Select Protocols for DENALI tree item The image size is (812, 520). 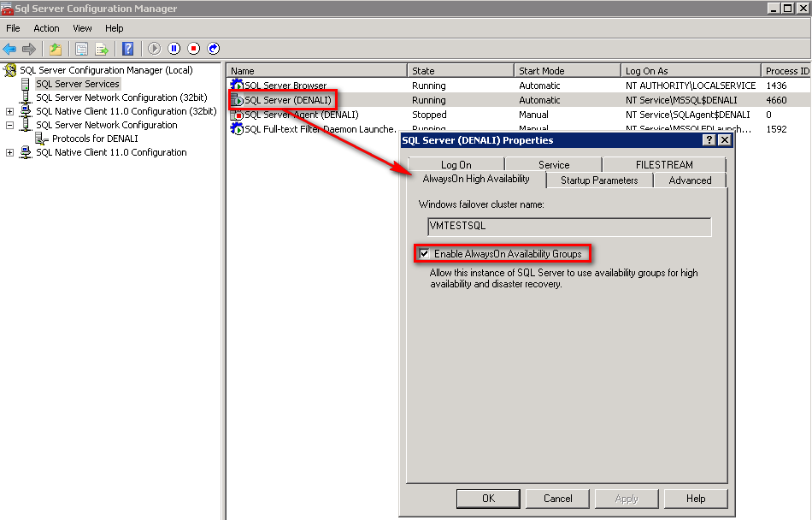tap(94, 139)
